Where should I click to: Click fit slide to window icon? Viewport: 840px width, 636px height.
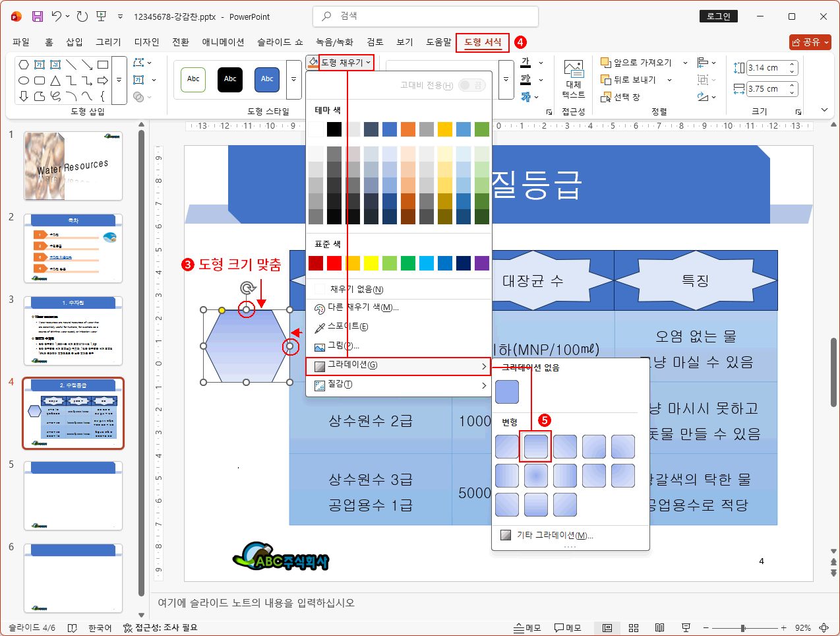pos(824,628)
